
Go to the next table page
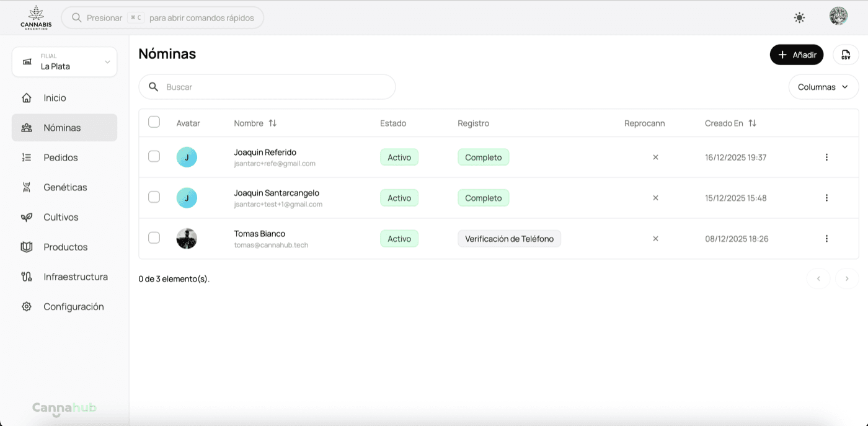[x=846, y=279]
